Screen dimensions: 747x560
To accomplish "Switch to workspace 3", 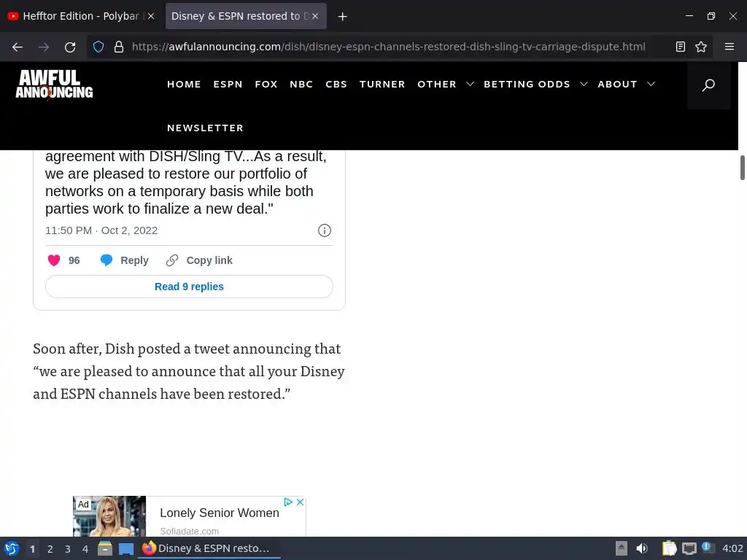I will (x=68, y=549).
